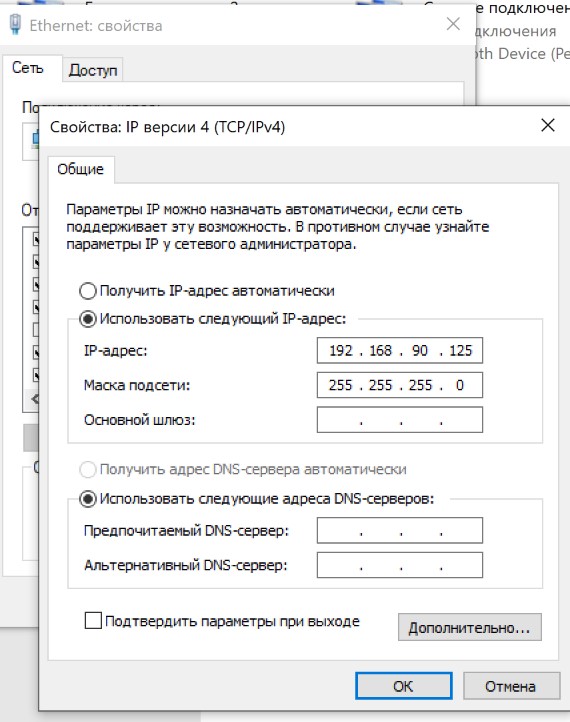Select 'Получить IP-адрес автоматически' radio button
The image size is (570, 722).
coord(87,291)
